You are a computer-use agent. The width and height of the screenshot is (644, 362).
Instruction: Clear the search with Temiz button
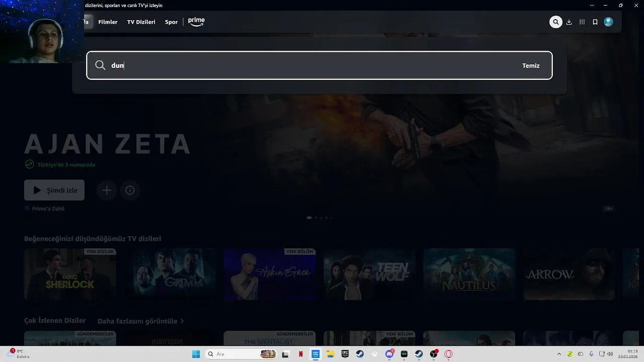click(x=531, y=65)
